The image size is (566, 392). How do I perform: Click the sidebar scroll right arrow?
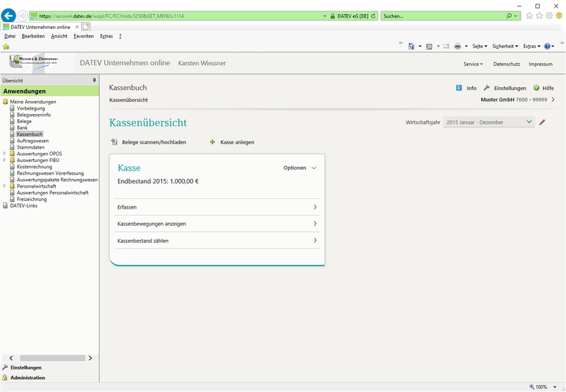click(x=91, y=358)
